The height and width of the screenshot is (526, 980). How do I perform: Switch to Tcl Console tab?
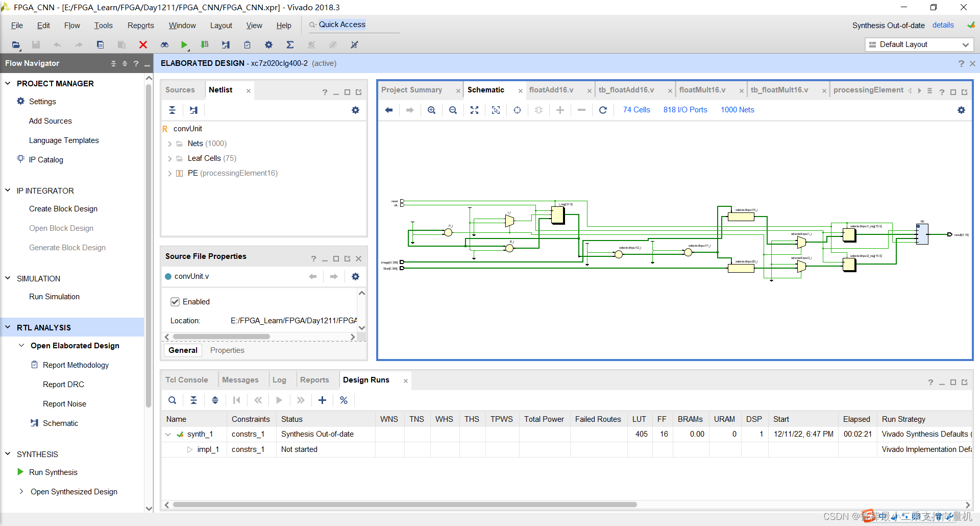(186, 380)
